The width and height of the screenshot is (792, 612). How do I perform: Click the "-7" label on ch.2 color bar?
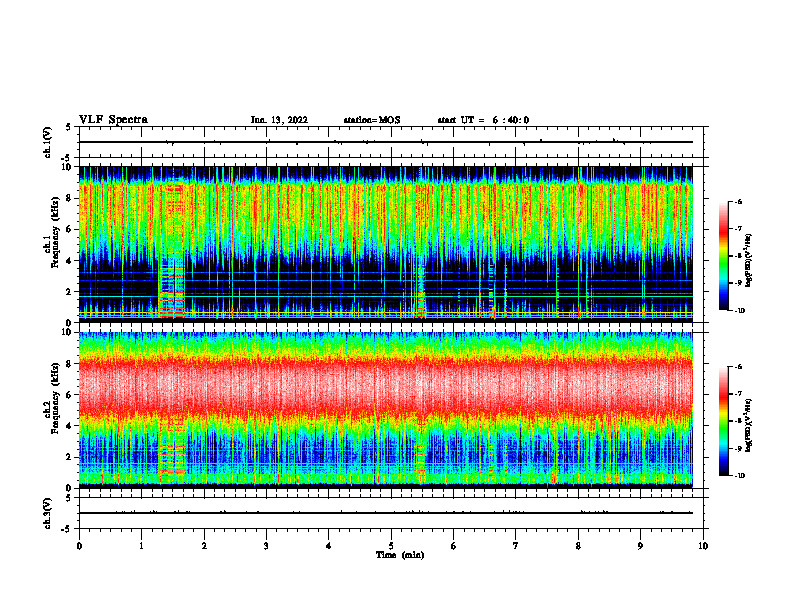738,393
